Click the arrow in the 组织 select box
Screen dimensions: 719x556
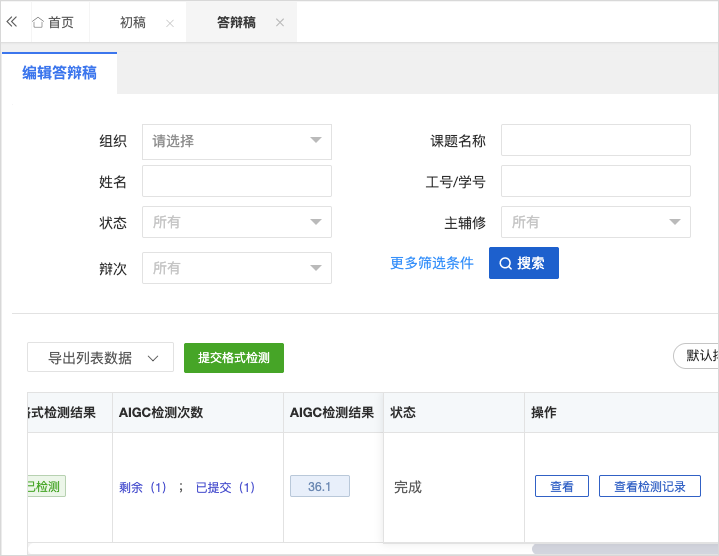(316, 140)
